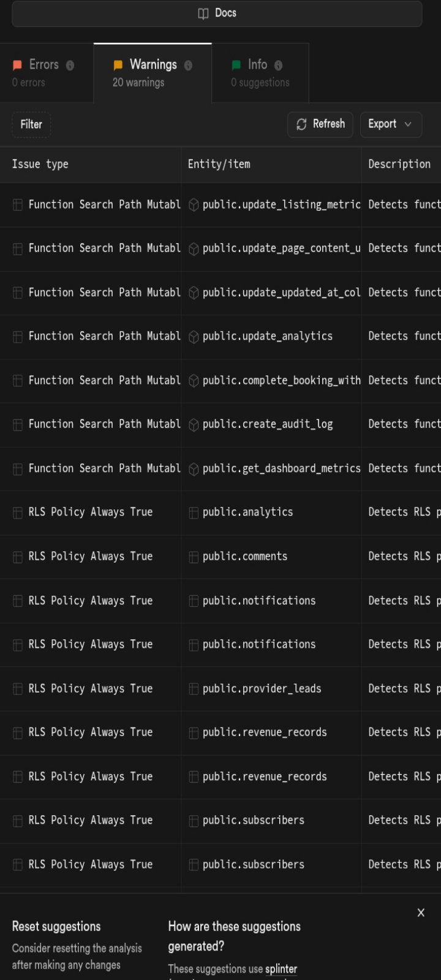Select the public.analytics entity cell
The height and width of the screenshot is (980, 441).
pyautogui.click(x=271, y=512)
